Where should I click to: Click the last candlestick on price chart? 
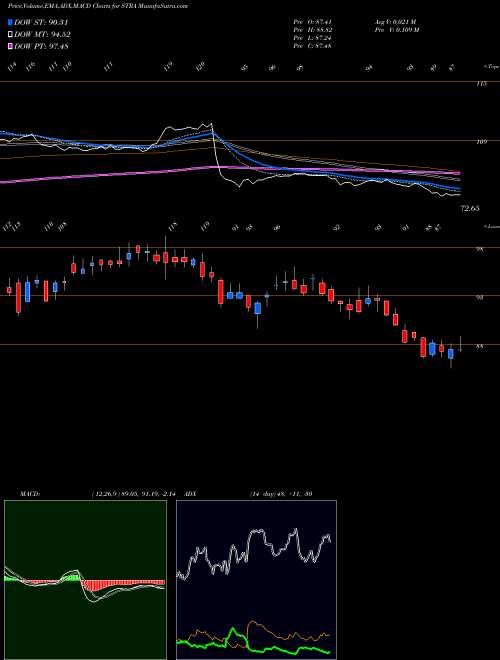click(461, 344)
